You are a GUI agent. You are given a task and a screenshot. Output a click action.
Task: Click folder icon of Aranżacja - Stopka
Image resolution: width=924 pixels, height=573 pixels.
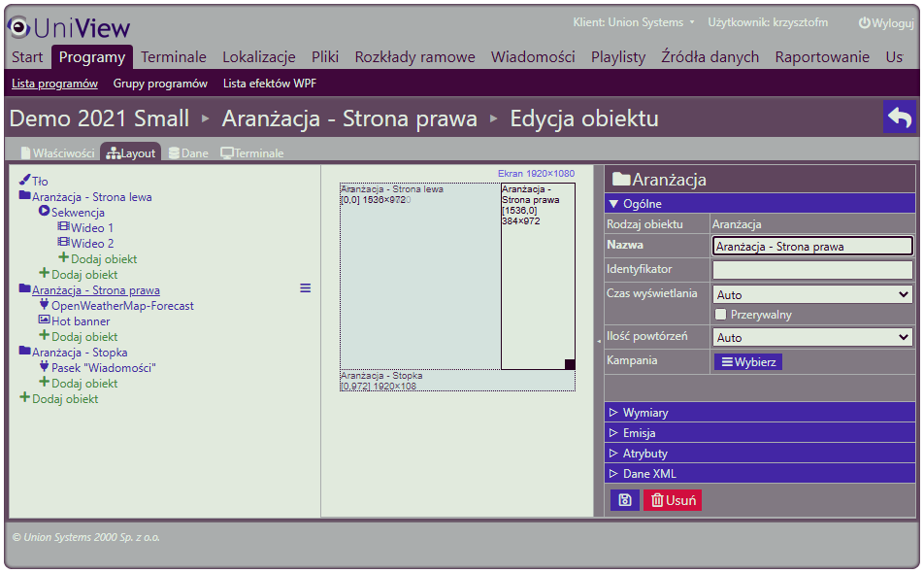25,351
